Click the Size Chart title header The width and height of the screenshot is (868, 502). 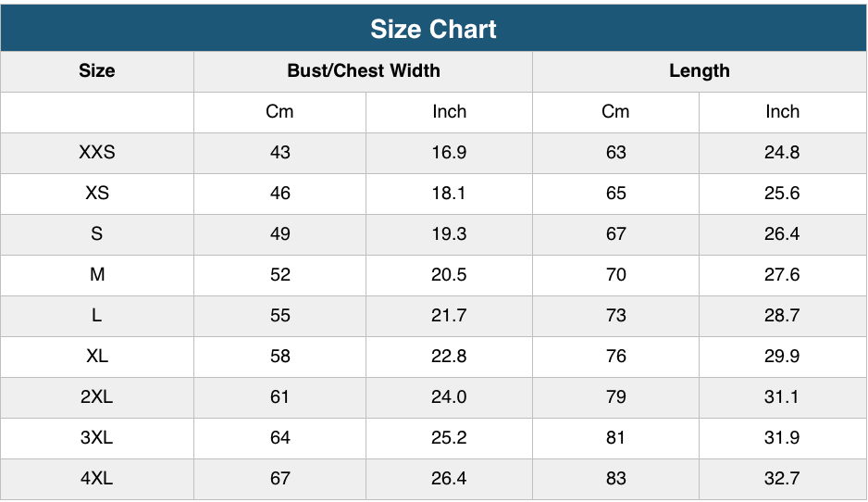pos(434,29)
